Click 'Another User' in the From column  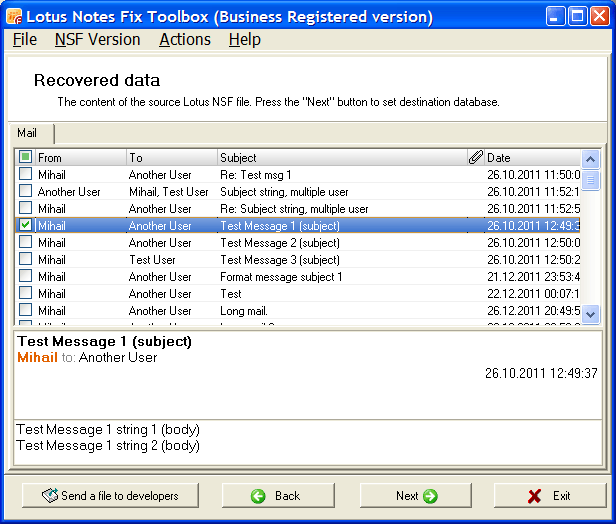[69, 192]
